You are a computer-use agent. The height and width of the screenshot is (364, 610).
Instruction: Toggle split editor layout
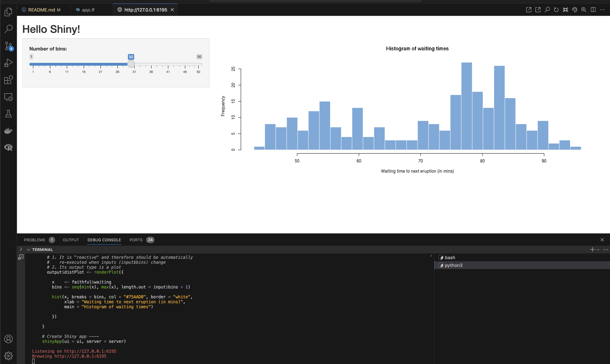point(593,10)
